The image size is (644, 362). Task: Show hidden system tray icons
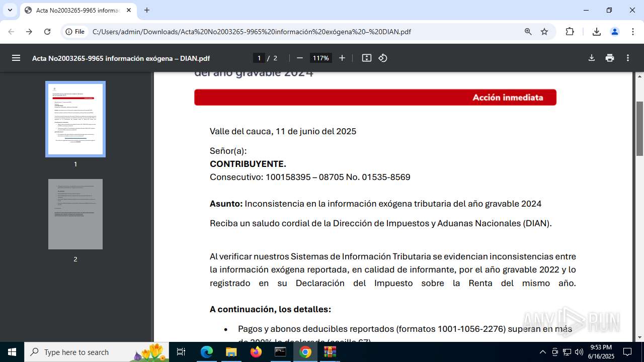click(542, 352)
